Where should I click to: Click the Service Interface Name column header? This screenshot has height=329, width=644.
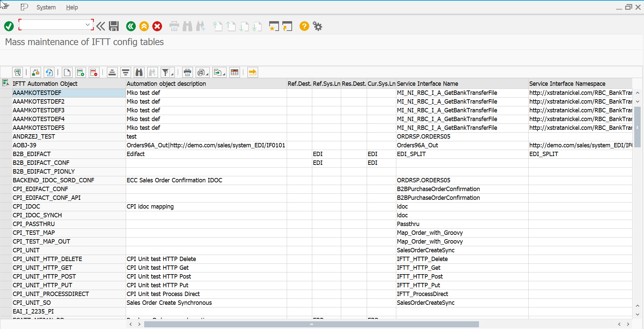click(427, 84)
